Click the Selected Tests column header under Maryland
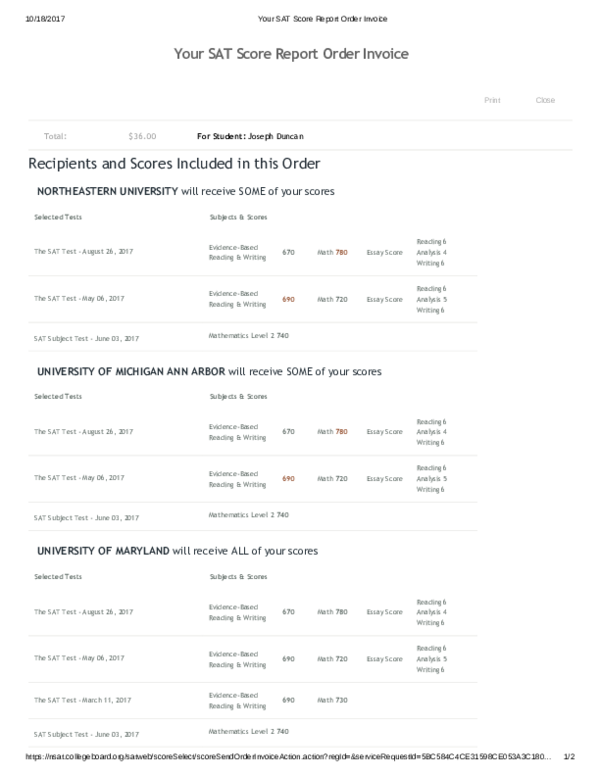The height and width of the screenshot is (776, 600). [x=58, y=577]
